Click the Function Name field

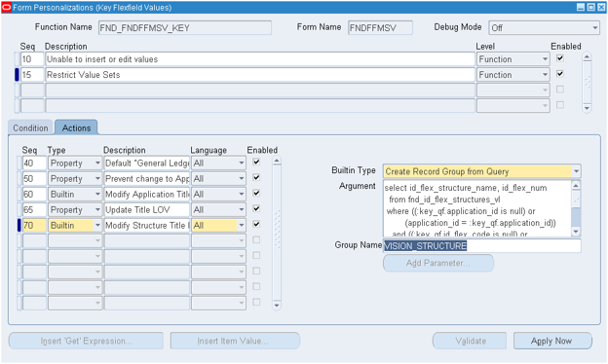coord(184,28)
